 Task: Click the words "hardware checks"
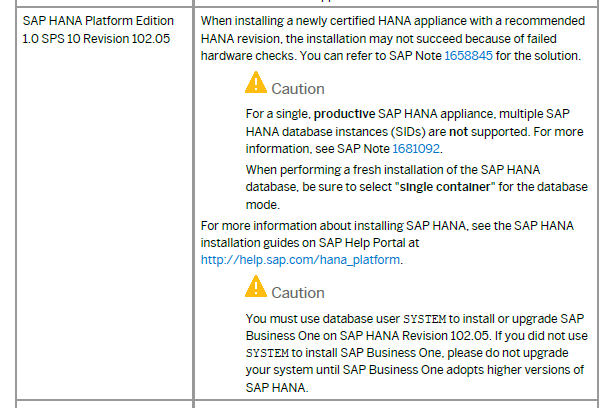(x=248, y=56)
